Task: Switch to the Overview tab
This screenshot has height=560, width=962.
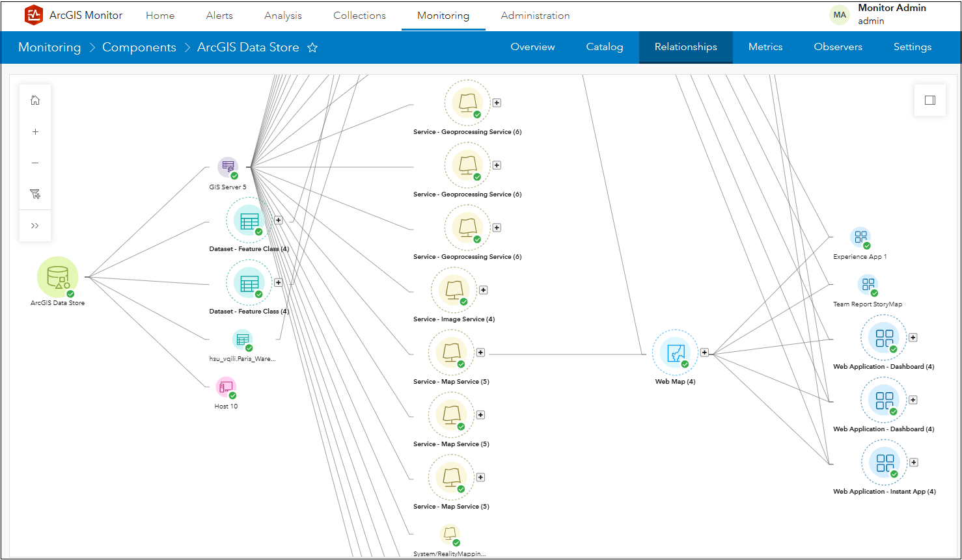Action: [x=532, y=47]
